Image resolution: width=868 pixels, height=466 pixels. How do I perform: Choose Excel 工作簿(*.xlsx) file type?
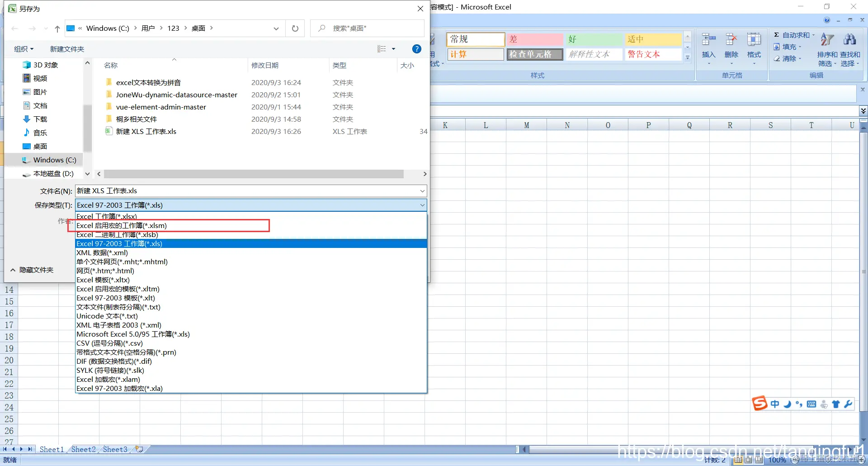(251, 216)
